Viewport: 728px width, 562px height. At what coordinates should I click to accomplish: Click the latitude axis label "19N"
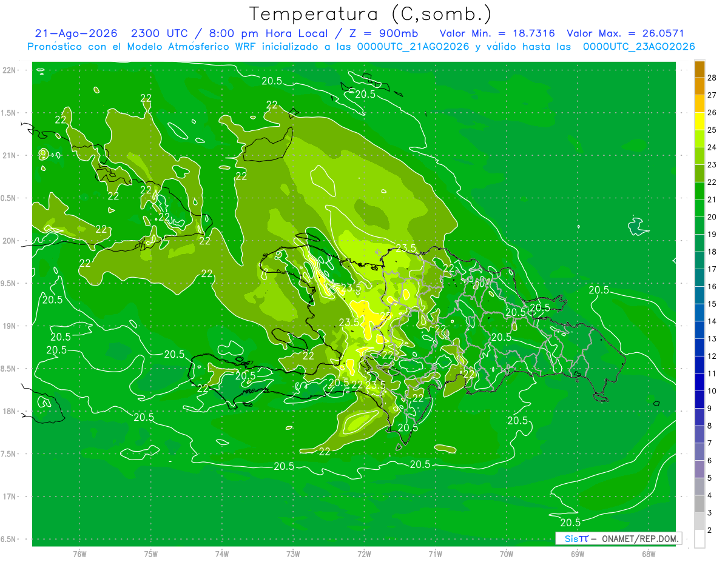point(10,326)
